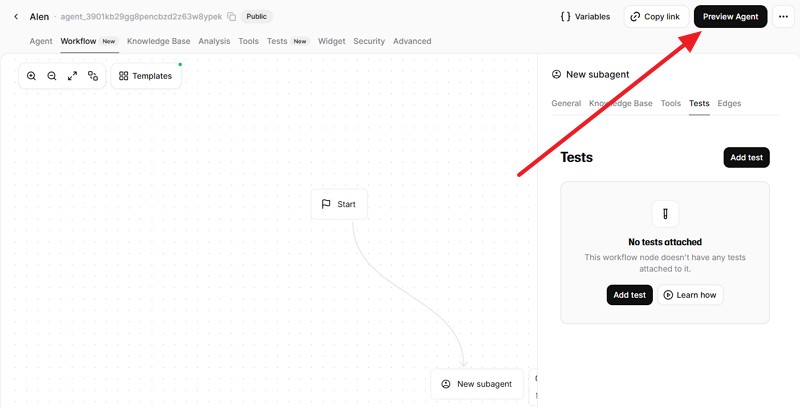Switch to the Knowledge Base top tab

[159, 41]
